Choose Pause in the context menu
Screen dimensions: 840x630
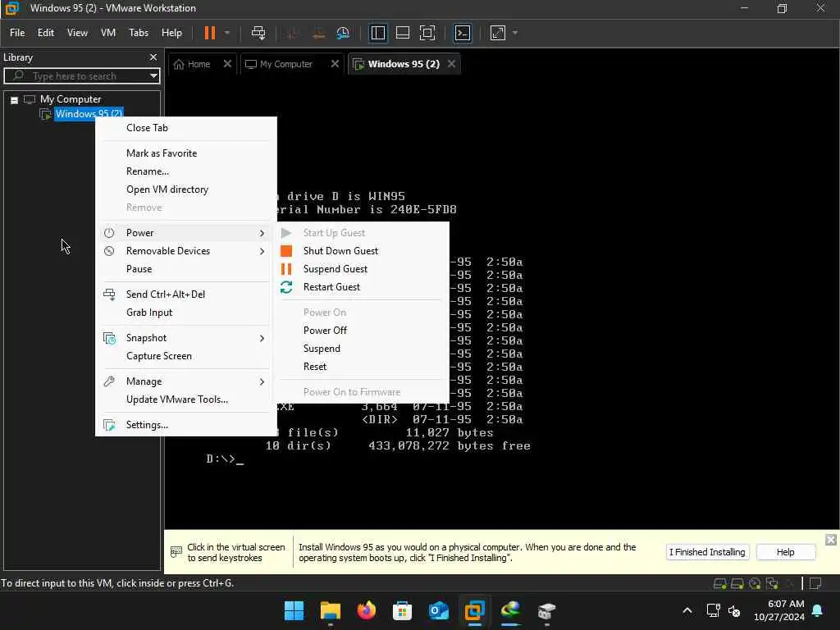[x=139, y=269]
